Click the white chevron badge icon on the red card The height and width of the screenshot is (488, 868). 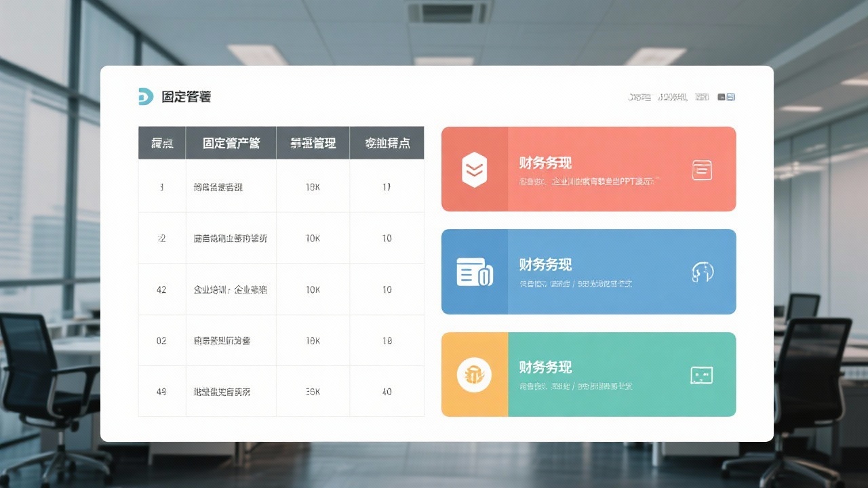pyautogui.click(x=474, y=169)
